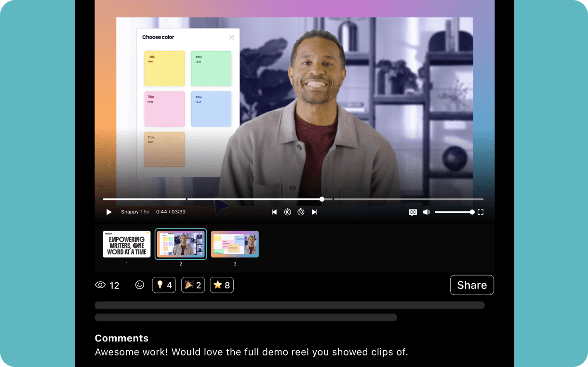588x367 pixels.
Task: Skip to previous chapter icon
Action: point(274,212)
